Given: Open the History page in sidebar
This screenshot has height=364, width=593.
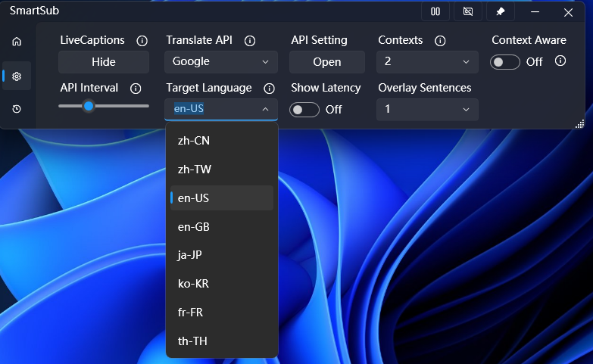Looking at the screenshot, I should [17, 109].
